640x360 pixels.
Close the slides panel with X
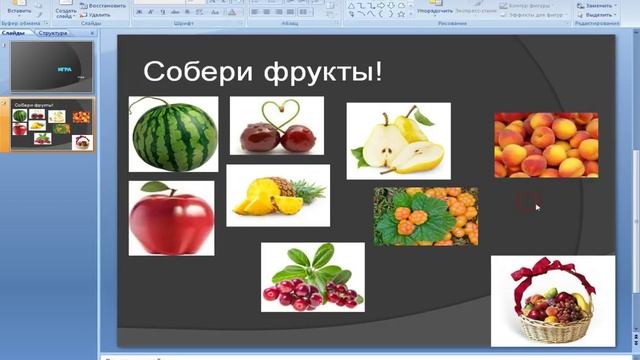point(92,33)
